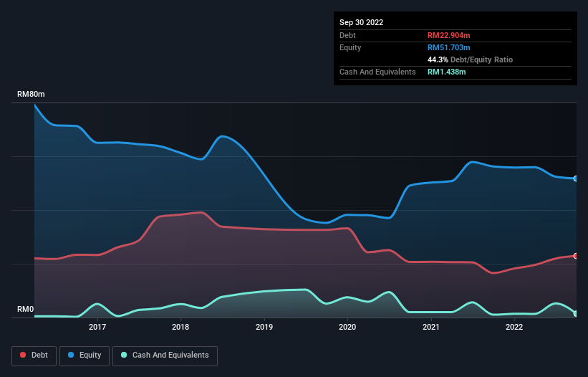Image resolution: width=588 pixels, height=377 pixels.
Task: Toggle the Equity series legend button
Action: tap(85, 355)
